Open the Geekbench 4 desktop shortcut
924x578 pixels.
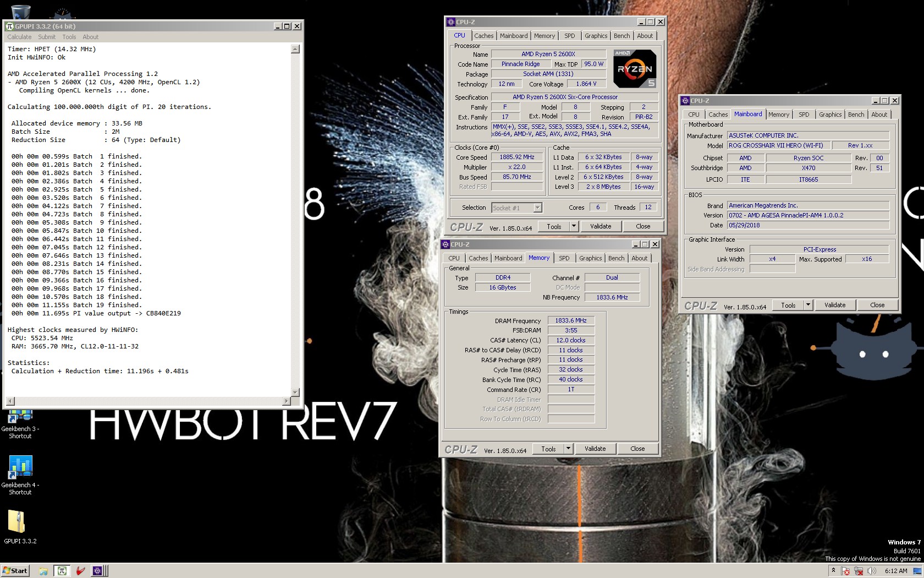(20, 475)
